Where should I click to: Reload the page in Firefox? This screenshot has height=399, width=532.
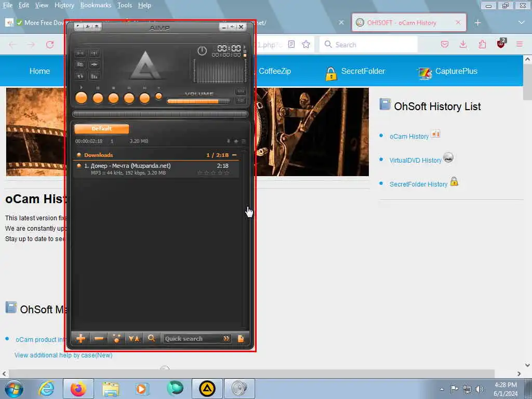tap(50, 45)
